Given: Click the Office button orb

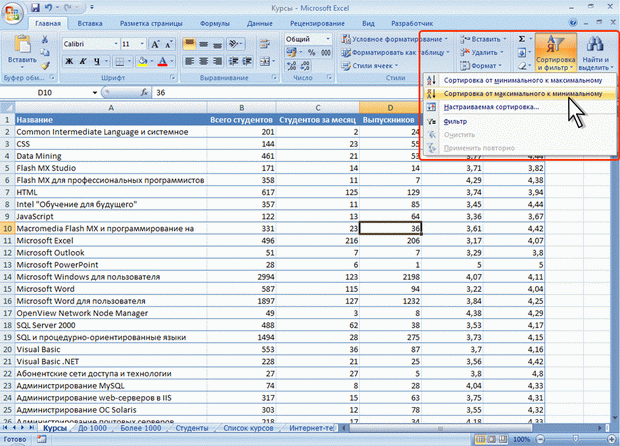Looking at the screenshot, I should coord(12,13).
